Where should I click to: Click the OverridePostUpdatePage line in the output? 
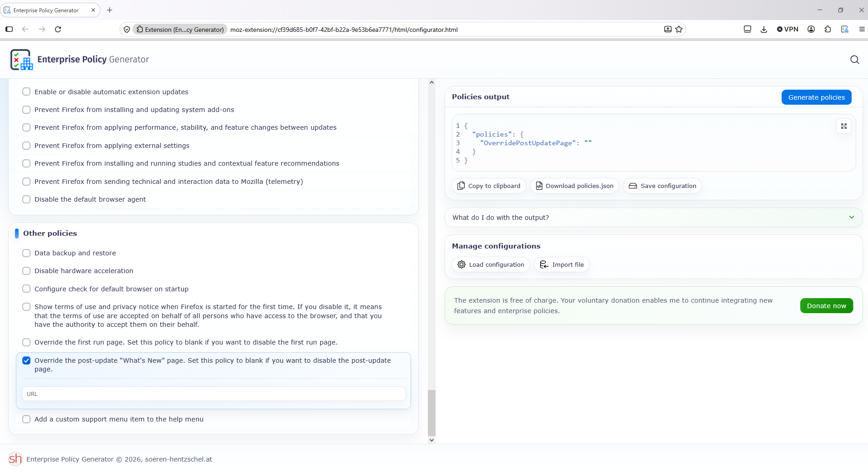pos(536,143)
